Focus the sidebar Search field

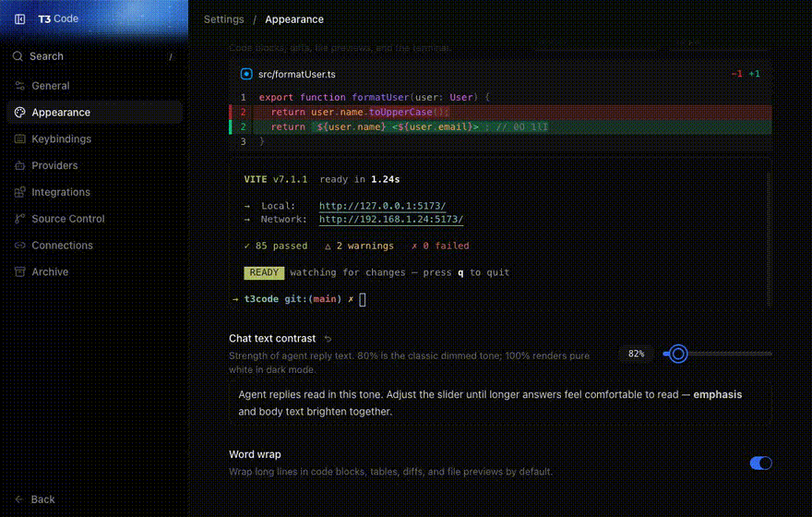(94, 56)
